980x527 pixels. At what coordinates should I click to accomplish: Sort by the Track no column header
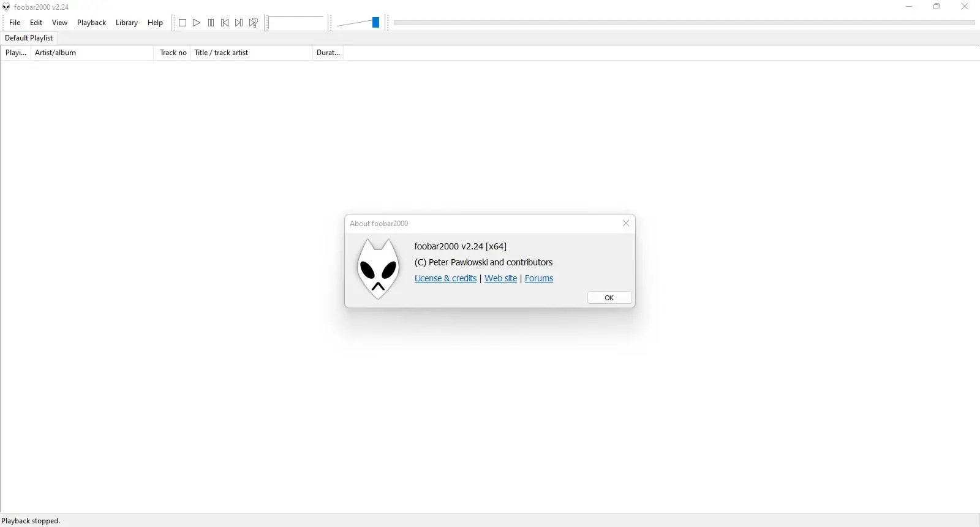(172, 53)
